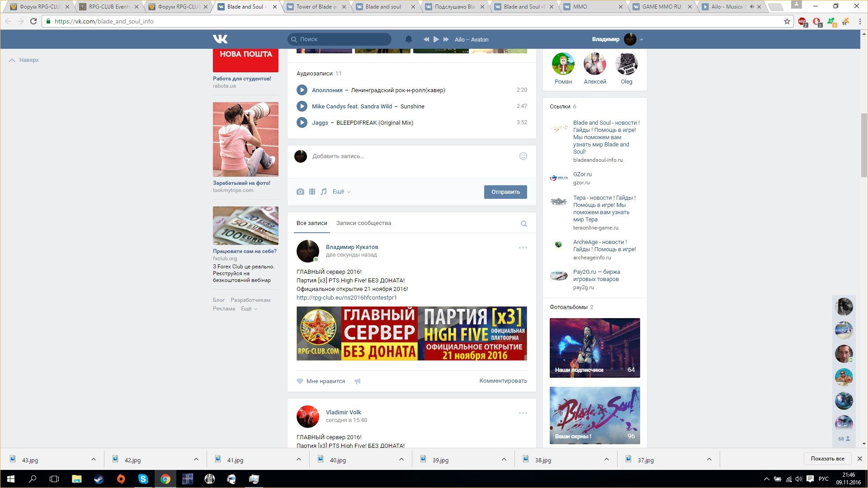The width and height of the screenshot is (868, 488).
Task: Open the notifications bell icon
Action: (x=408, y=39)
